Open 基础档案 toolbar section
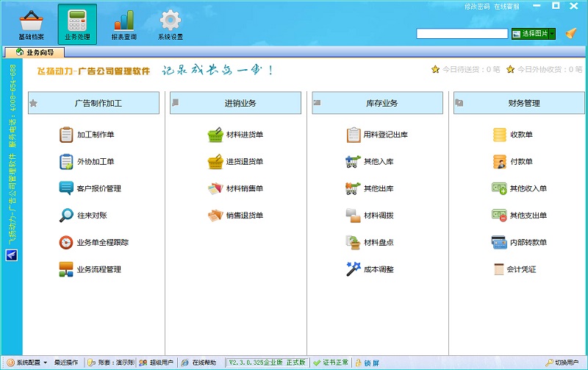 coord(30,24)
